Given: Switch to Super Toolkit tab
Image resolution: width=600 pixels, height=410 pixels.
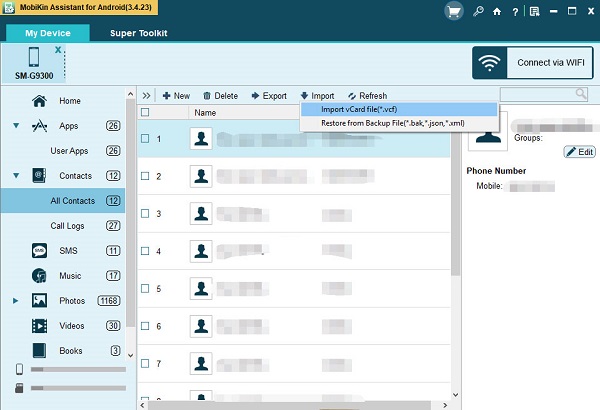Looking at the screenshot, I should point(139,33).
